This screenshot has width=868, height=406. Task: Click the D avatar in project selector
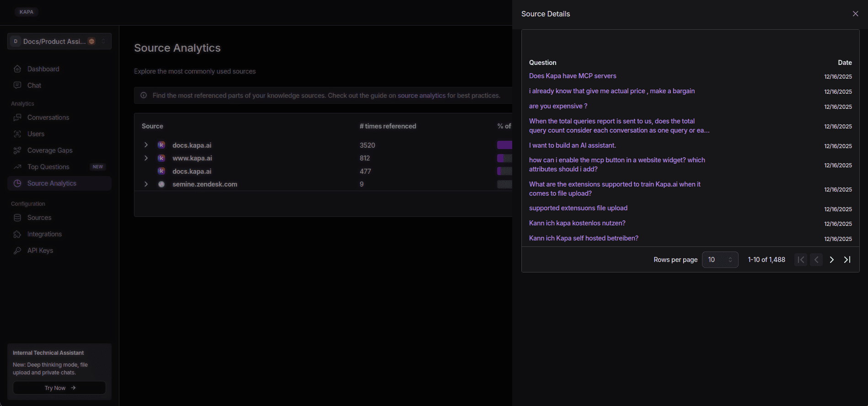tap(16, 41)
